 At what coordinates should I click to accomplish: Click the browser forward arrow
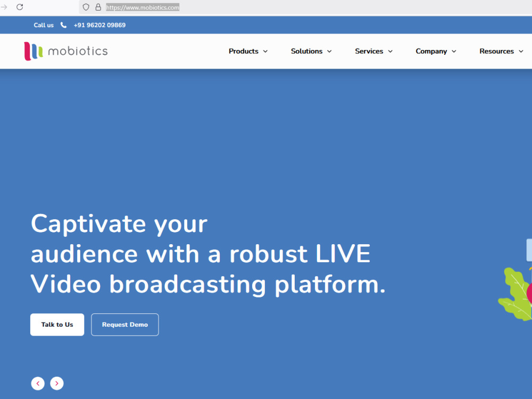coord(4,7)
